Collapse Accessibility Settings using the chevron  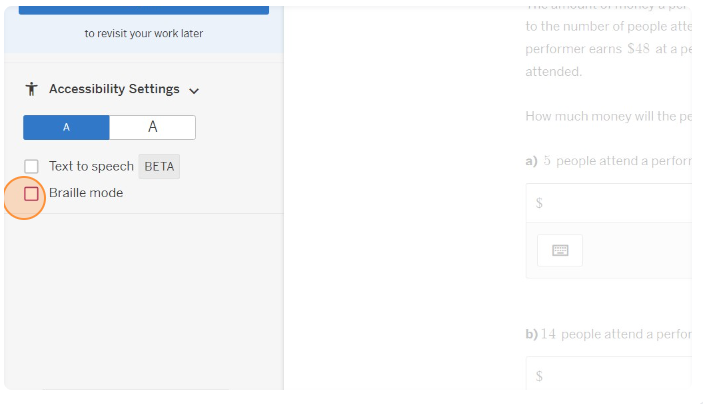click(x=194, y=90)
